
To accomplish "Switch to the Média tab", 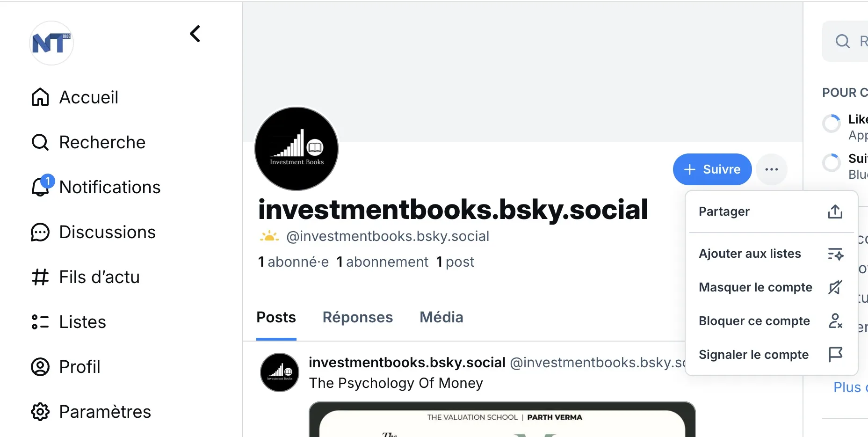I will (441, 317).
